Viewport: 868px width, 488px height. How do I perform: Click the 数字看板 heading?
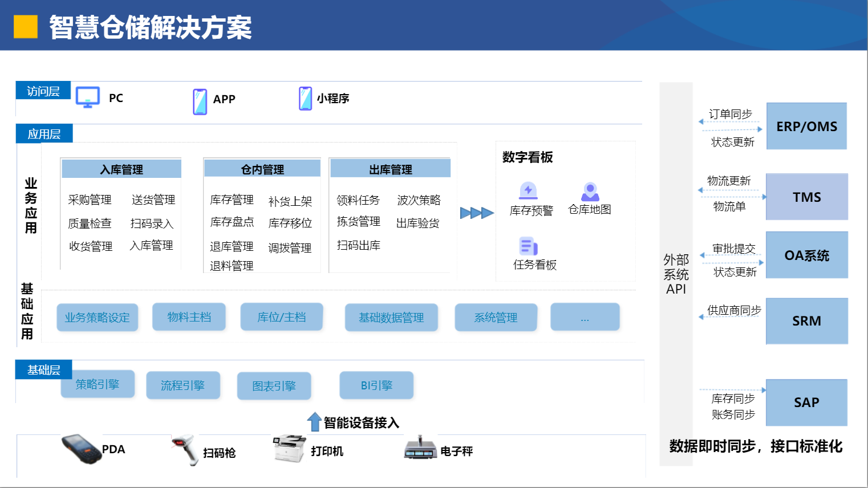(528, 157)
